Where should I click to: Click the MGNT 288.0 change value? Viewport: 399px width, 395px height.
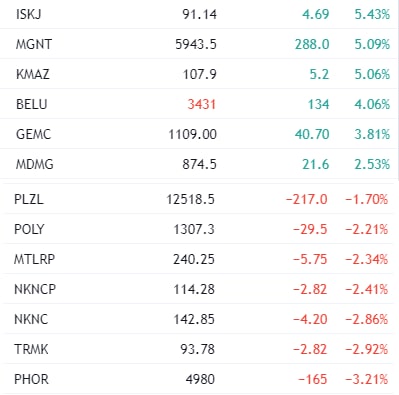tap(312, 44)
